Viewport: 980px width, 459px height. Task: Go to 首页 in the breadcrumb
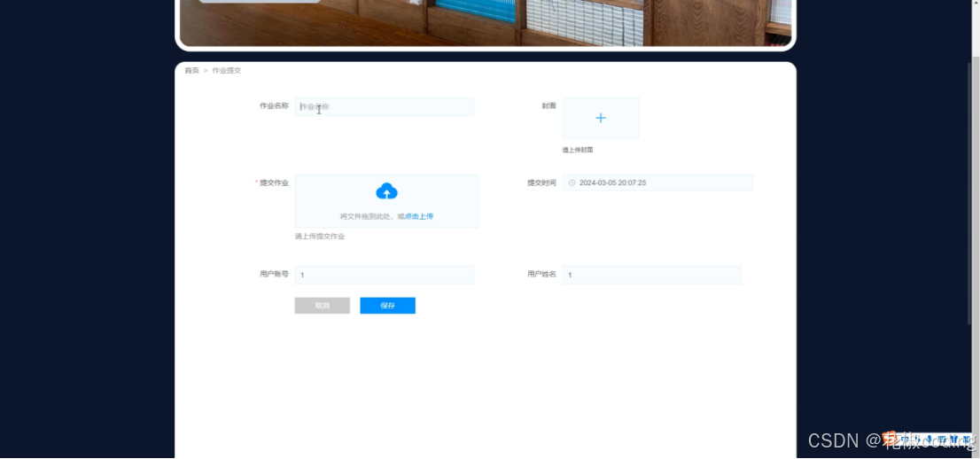(191, 71)
